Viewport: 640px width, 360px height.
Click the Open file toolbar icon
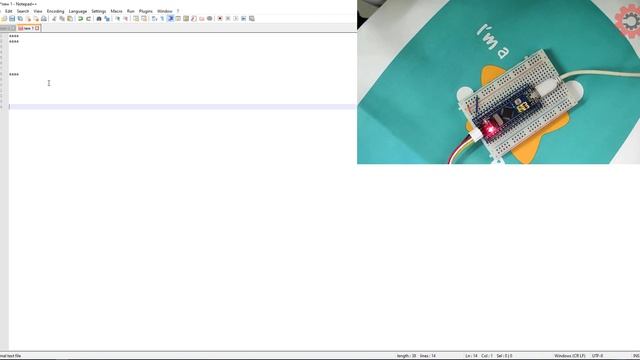coord(4,18)
